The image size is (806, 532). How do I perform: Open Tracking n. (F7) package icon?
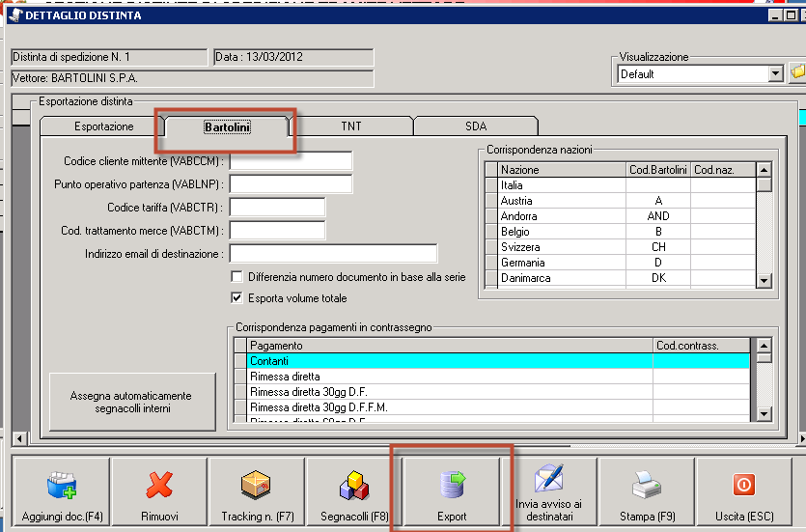[257, 490]
